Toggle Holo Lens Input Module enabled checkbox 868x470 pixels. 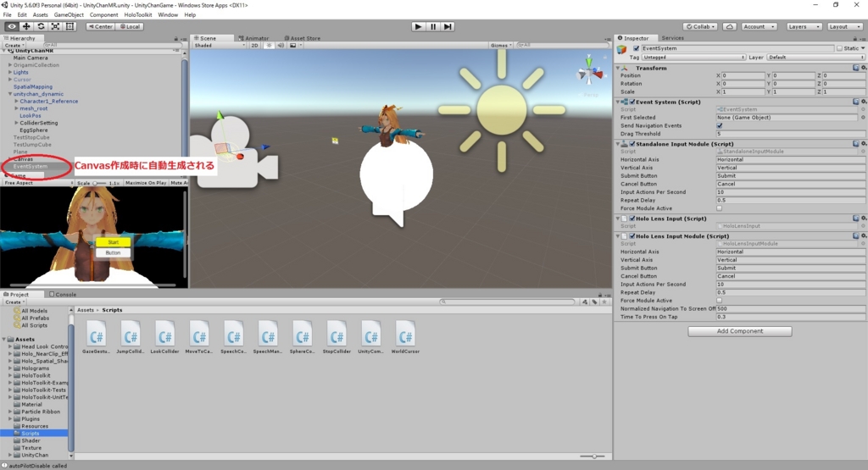pyautogui.click(x=632, y=236)
